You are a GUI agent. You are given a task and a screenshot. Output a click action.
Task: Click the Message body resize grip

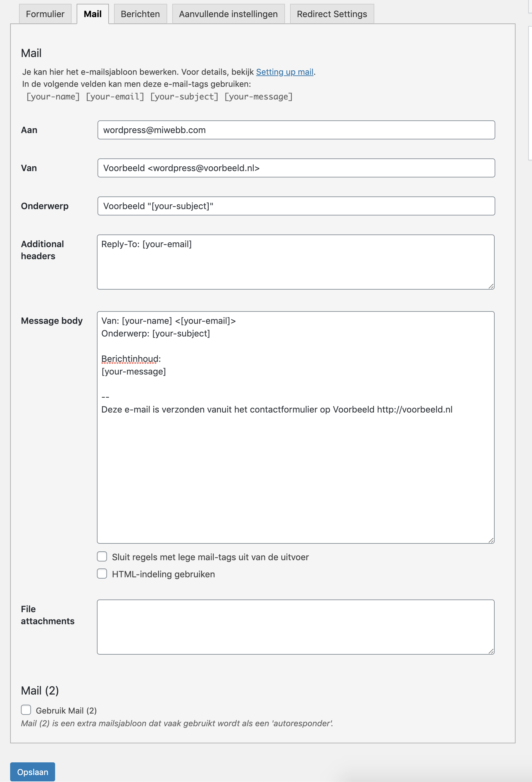tap(491, 541)
